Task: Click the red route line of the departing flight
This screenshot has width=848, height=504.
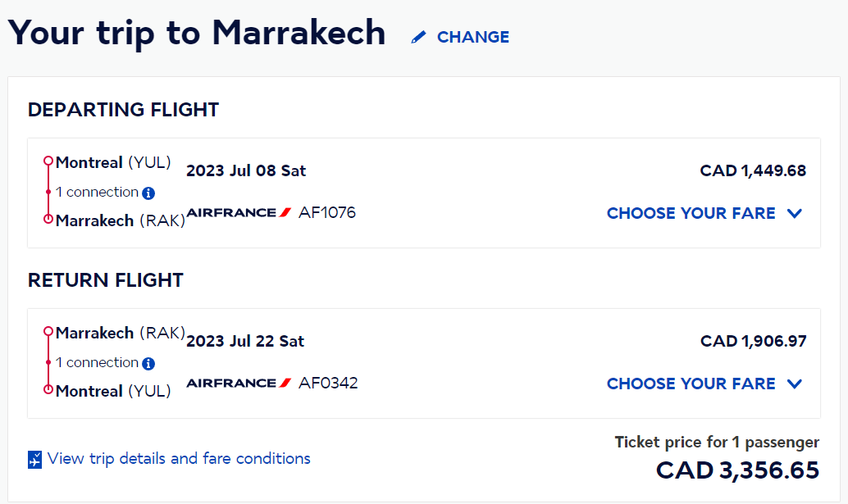Action: tap(48, 190)
